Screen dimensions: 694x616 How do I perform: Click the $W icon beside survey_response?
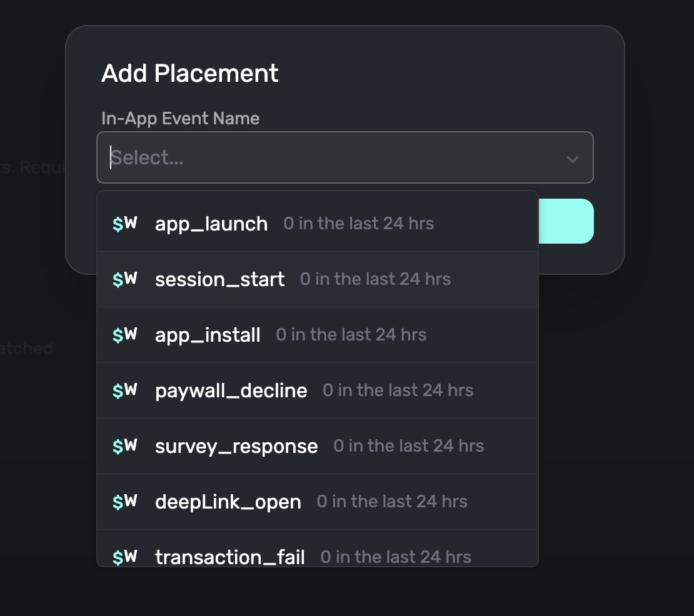pos(125,445)
